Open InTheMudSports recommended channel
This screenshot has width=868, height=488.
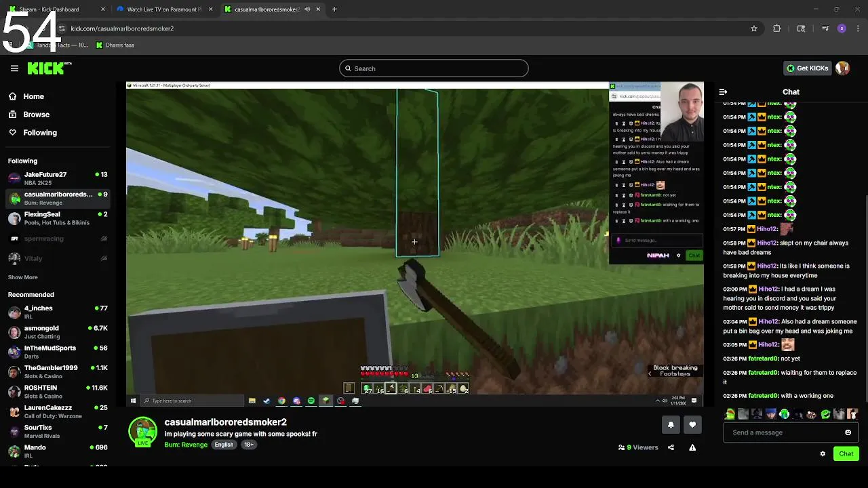pos(58,352)
